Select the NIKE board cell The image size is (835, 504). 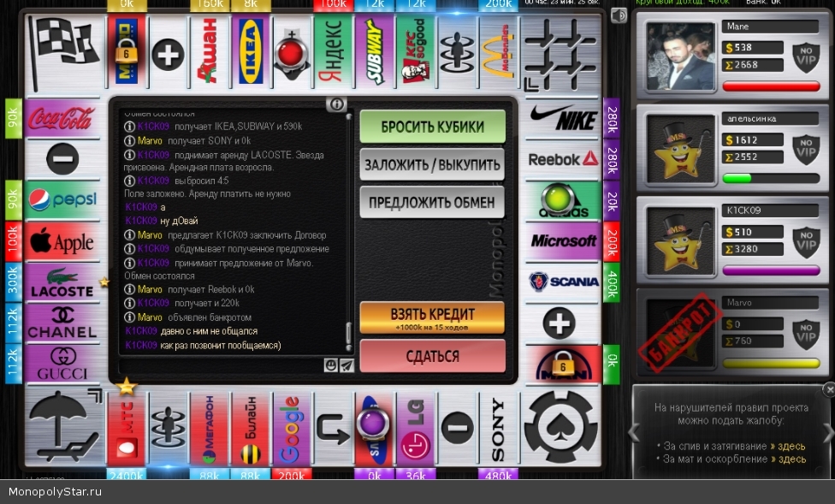point(562,118)
